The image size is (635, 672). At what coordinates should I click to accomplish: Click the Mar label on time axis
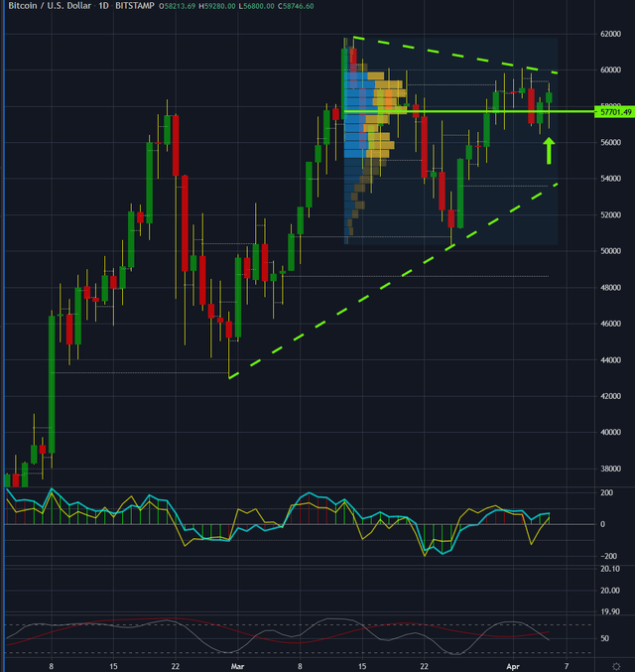(237, 666)
